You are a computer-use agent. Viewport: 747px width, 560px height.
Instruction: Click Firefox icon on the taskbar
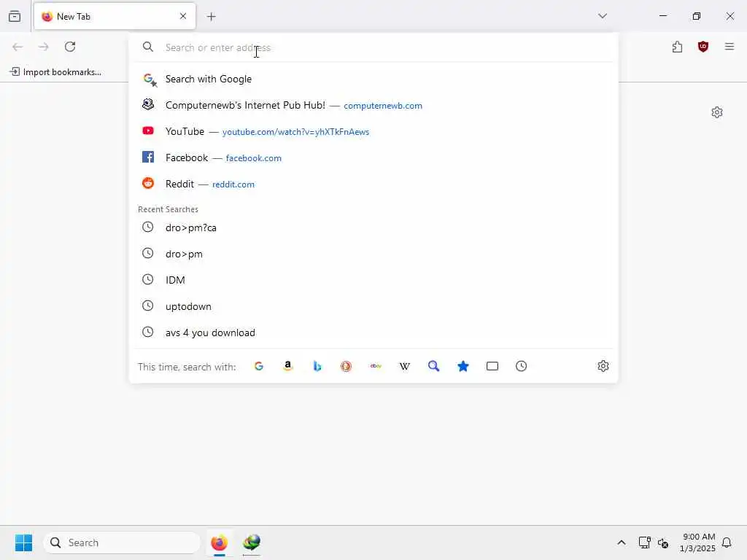pos(219,542)
